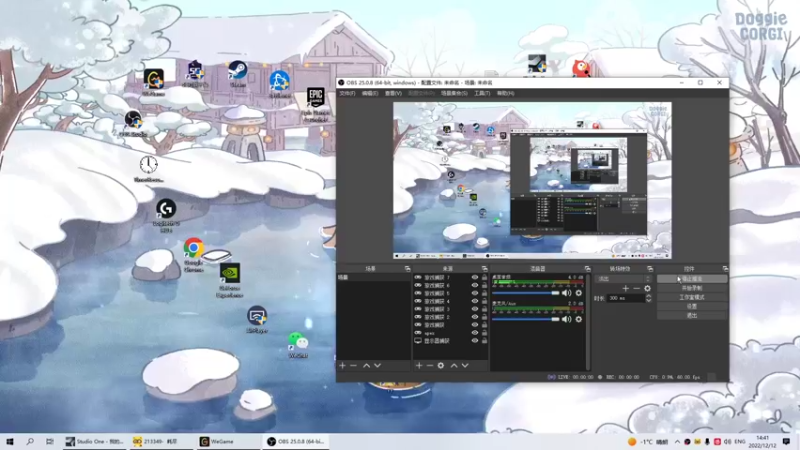This screenshot has height=450, width=800.
Task: Open the 帮助(H) Help menu
Action: [x=506, y=93]
